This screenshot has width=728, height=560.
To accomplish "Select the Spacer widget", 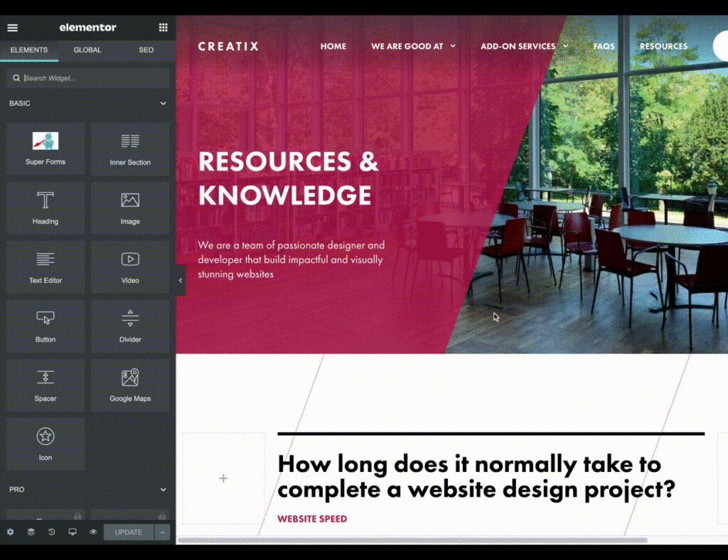I will [x=45, y=385].
